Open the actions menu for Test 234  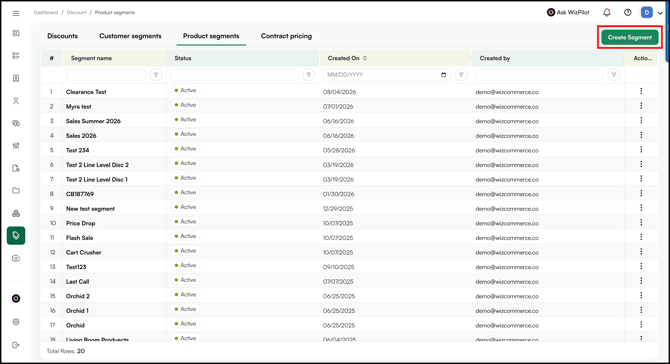coord(641,150)
